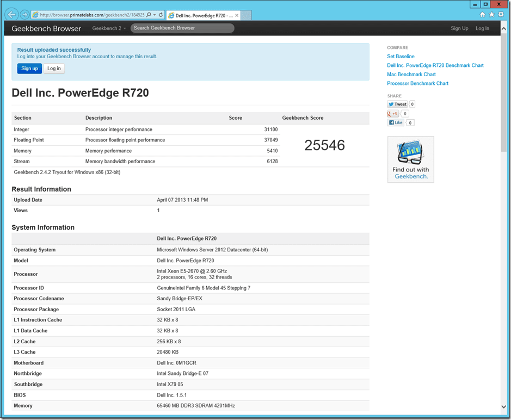Click the Set Baseline link
511x420 pixels.
coord(401,57)
